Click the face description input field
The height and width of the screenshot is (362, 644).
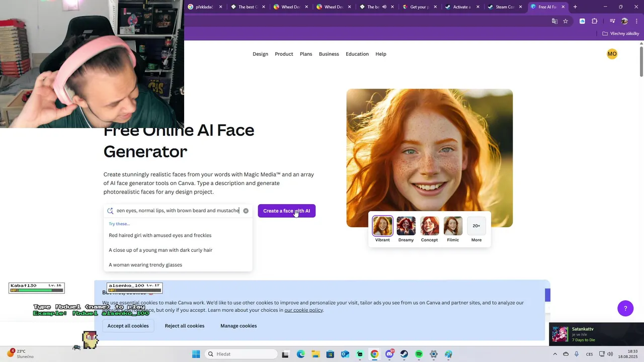click(178, 211)
